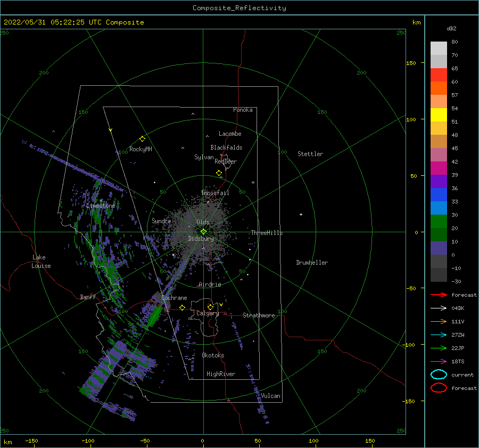Click the Didsbury label
The image size is (479, 448).
click(201, 239)
